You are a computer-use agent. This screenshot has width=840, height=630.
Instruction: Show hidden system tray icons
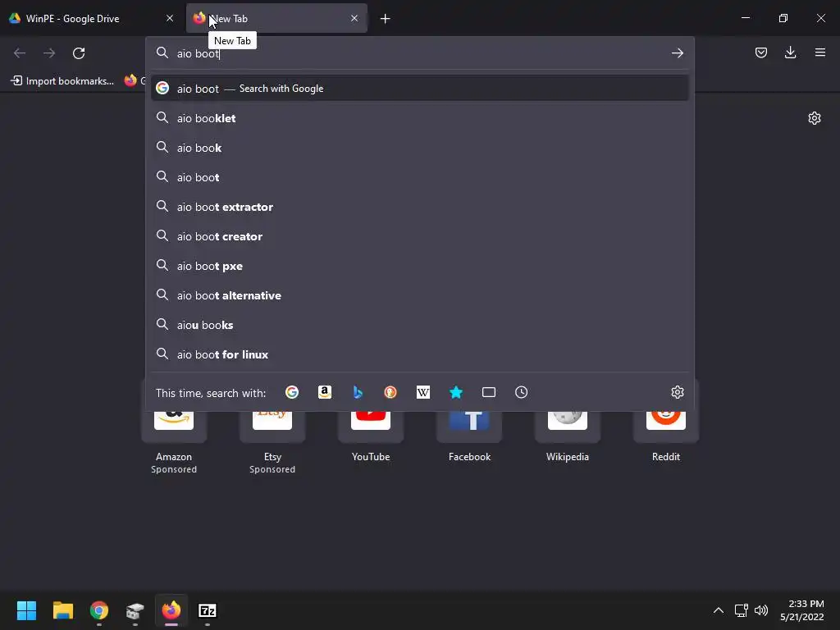(x=719, y=610)
